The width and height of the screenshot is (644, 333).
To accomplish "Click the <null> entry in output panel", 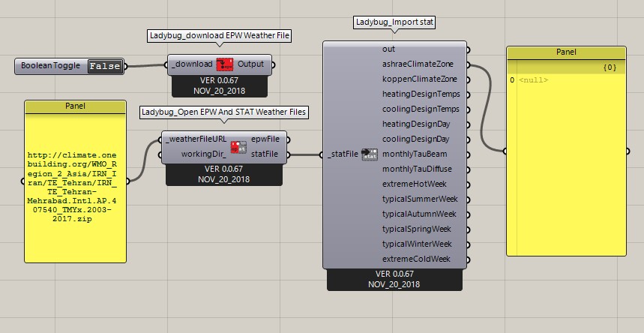I will tap(534, 80).
